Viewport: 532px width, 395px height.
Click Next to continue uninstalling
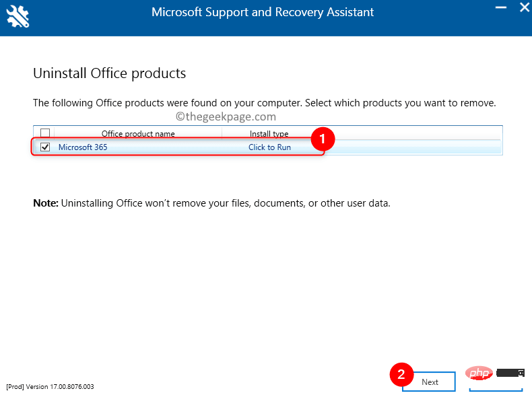(x=430, y=382)
